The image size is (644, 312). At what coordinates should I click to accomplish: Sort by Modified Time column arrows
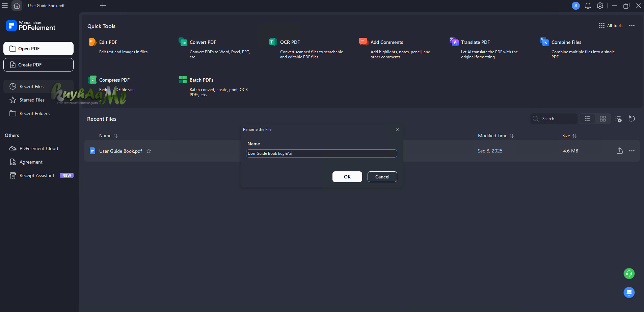pos(512,136)
